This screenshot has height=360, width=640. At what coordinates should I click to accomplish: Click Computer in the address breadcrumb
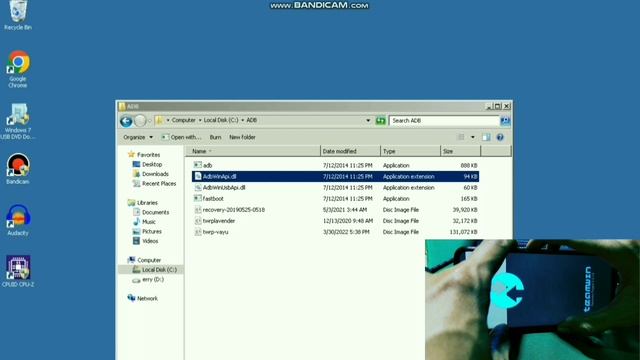183,120
